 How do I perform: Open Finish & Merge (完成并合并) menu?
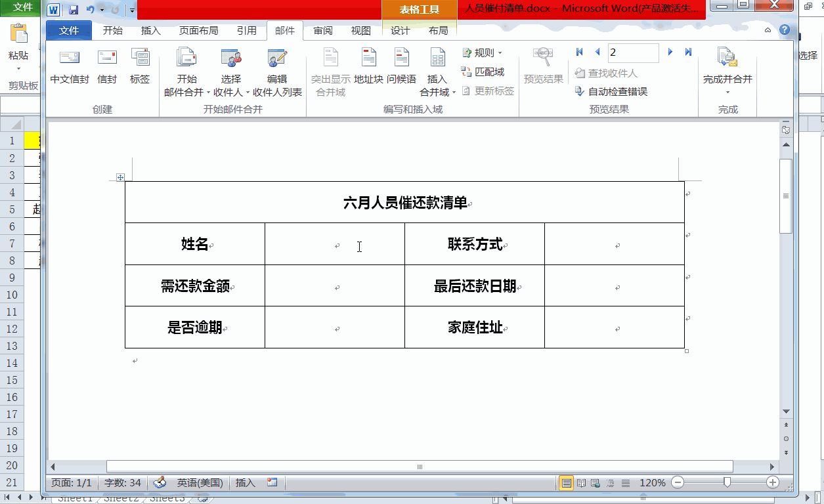pos(727,72)
